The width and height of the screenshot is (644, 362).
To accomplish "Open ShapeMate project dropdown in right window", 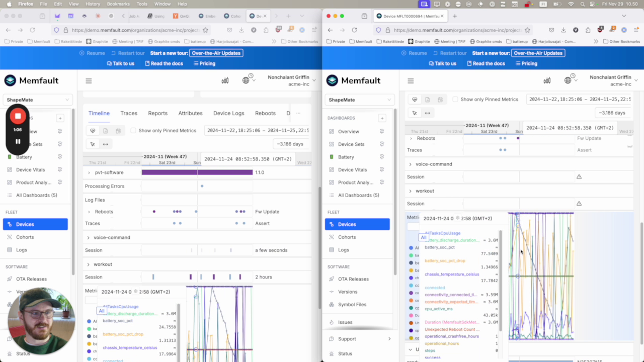I will 359,100.
